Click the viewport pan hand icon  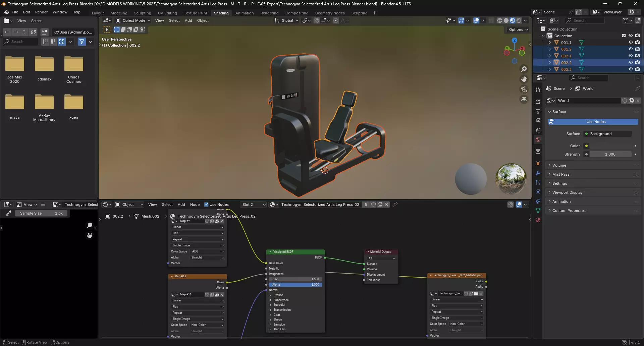(524, 79)
